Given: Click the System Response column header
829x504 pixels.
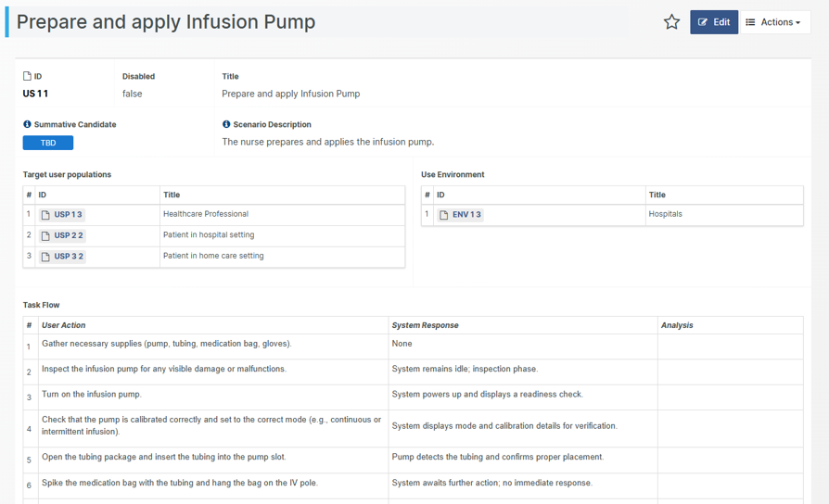Looking at the screenshot, I should point(425,325).
